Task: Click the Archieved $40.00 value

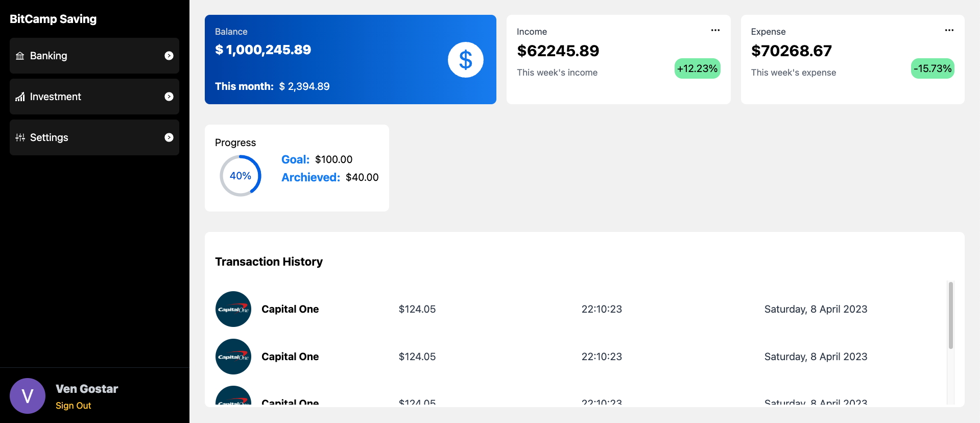Action: click(362, 177)
